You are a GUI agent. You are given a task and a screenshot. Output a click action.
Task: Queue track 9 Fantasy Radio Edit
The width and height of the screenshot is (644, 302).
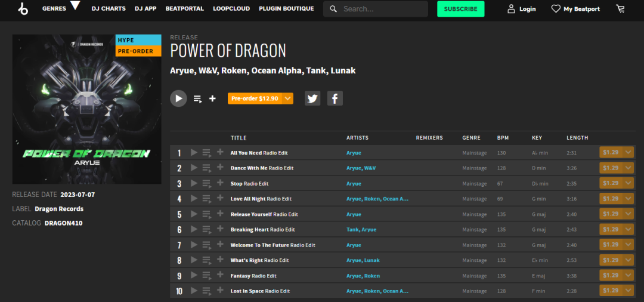click(x=207, y=276)
